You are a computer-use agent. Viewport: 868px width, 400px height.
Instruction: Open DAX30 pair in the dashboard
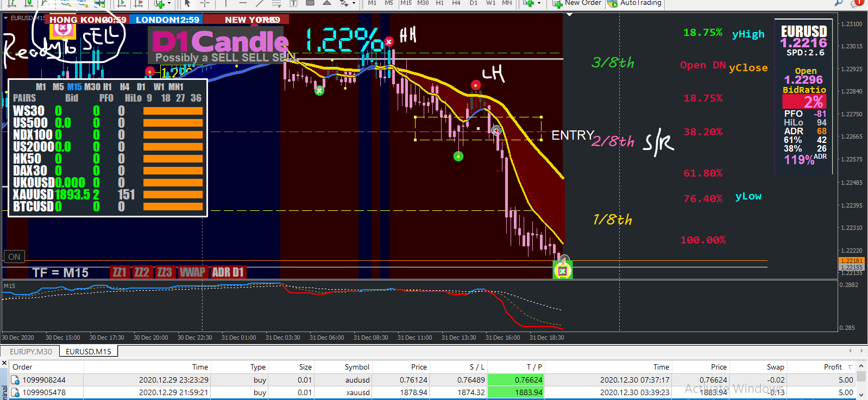tap(30, 171)
